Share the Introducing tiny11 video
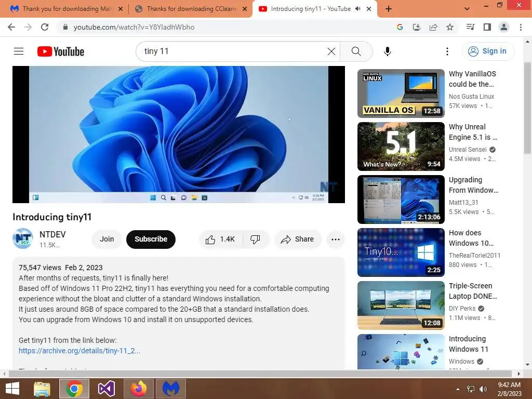 click(297, 239)
